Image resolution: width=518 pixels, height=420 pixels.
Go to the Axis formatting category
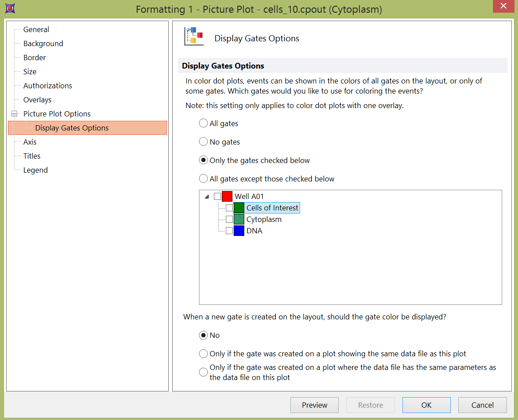point(30,142)
